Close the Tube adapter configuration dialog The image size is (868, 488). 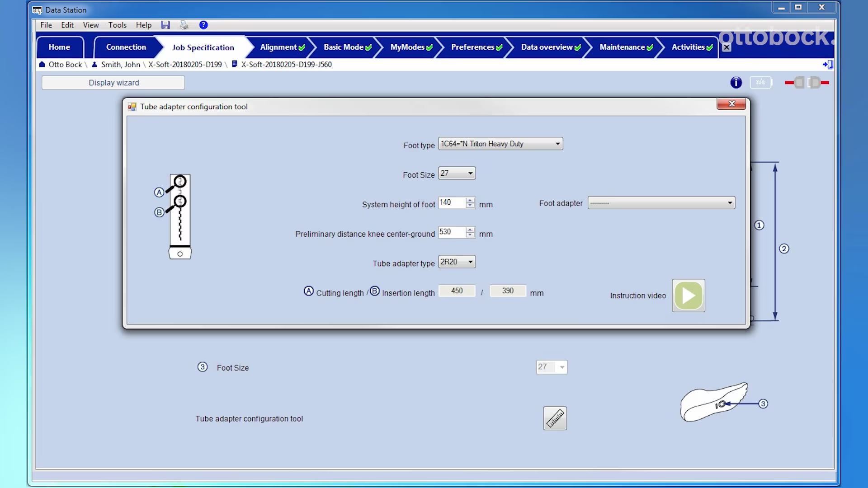point(731,104)
